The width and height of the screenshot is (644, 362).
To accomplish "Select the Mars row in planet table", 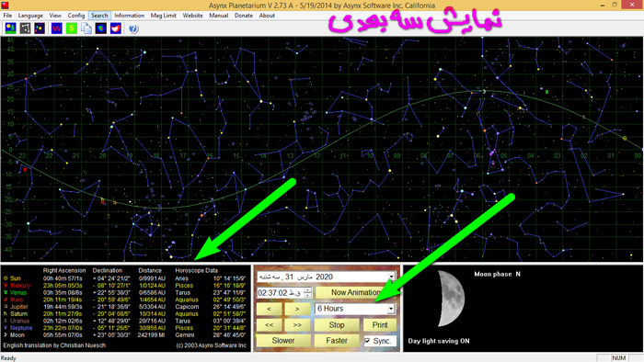I will pos(125,300).
